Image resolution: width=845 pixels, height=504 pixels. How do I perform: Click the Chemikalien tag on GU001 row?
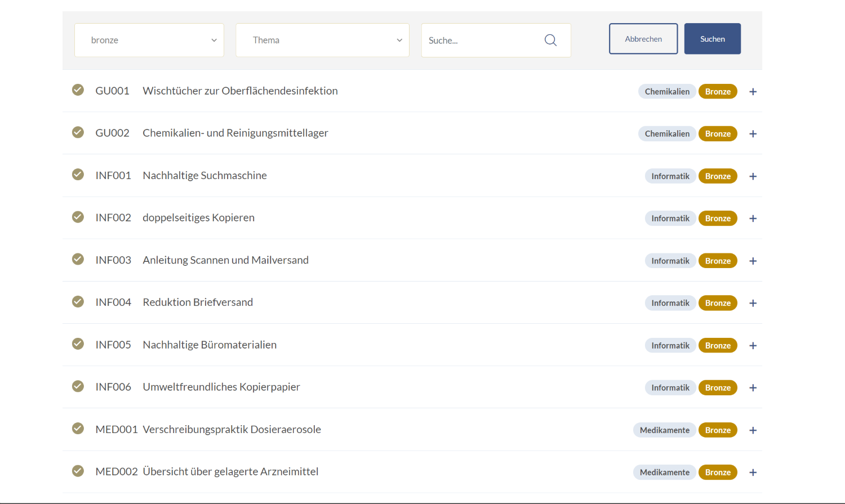coord(667,91)
